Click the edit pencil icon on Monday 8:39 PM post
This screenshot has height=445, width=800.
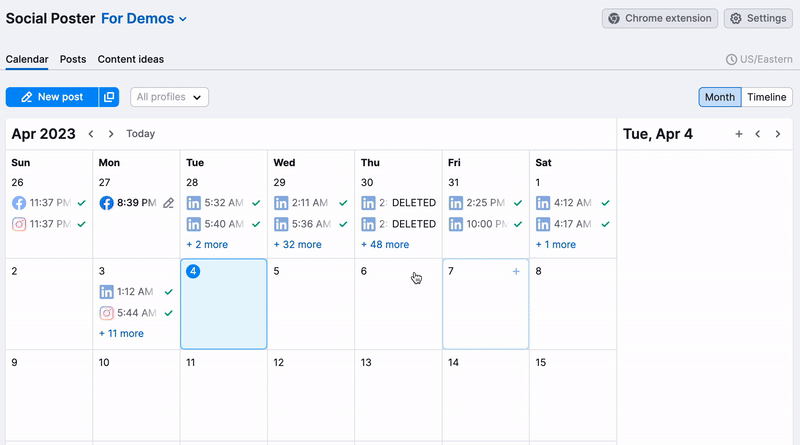169,203
